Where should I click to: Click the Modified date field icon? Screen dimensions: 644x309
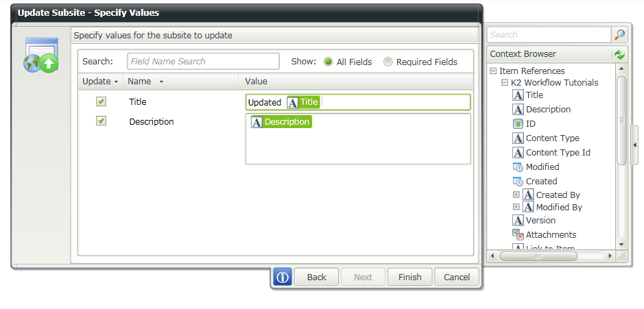518,167
